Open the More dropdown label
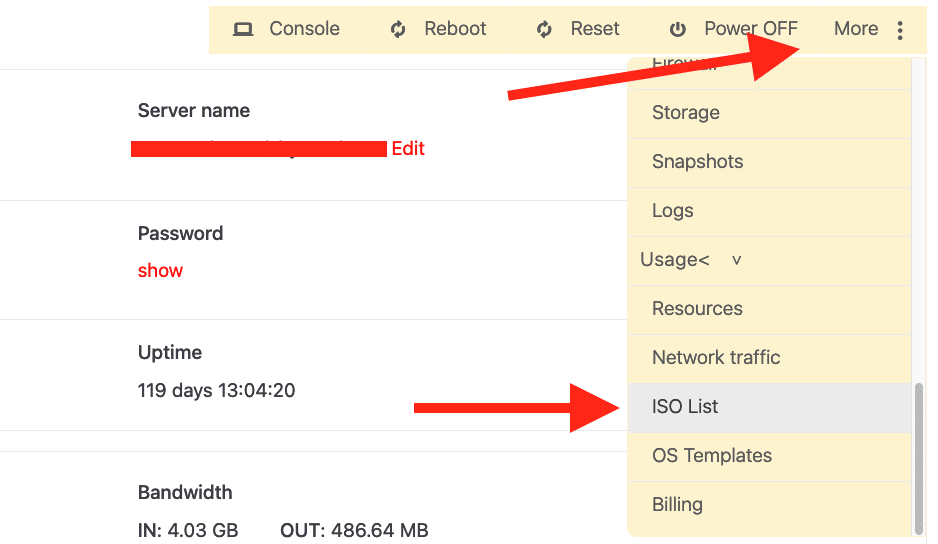The image size is (938, 544). click(856, 29)
